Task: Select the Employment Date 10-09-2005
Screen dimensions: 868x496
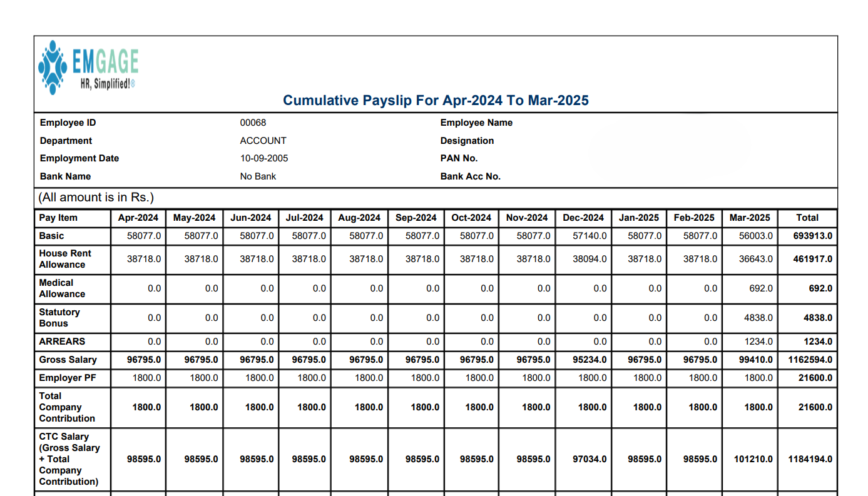Action: (x=264, y=158)
